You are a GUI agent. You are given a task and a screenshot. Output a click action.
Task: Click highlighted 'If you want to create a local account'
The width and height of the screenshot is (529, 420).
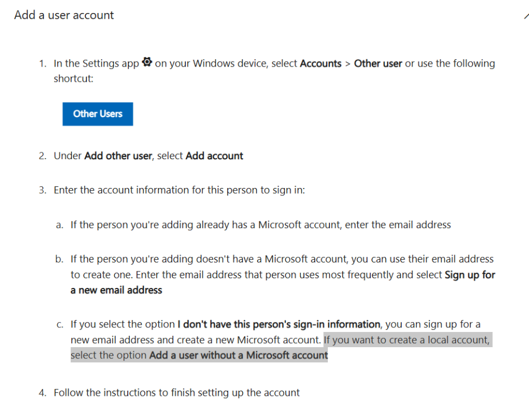pos(406,340)
